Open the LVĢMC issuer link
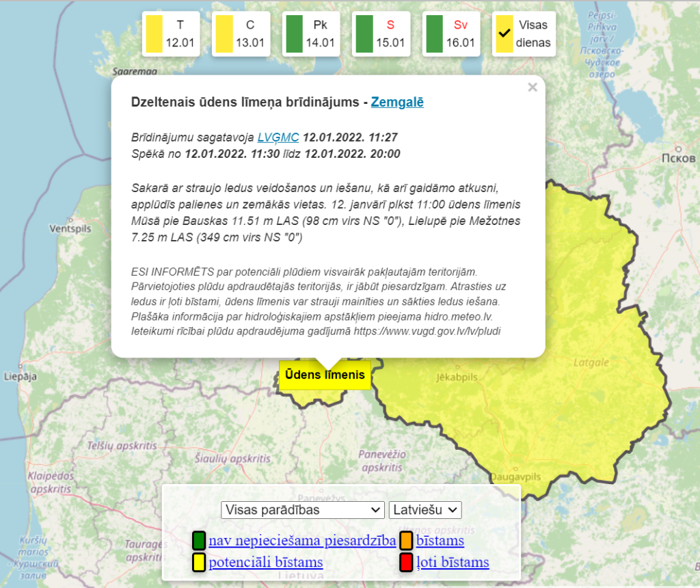The width and height of the screenshot is (700, 588). 278,137
